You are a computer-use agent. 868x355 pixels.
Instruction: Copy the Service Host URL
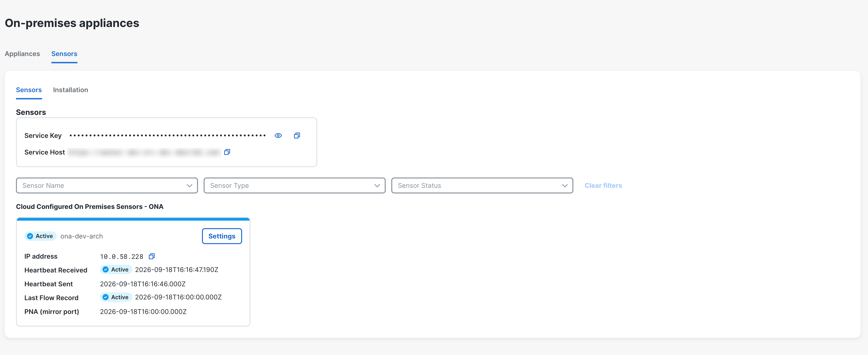[x=227, y=152]
